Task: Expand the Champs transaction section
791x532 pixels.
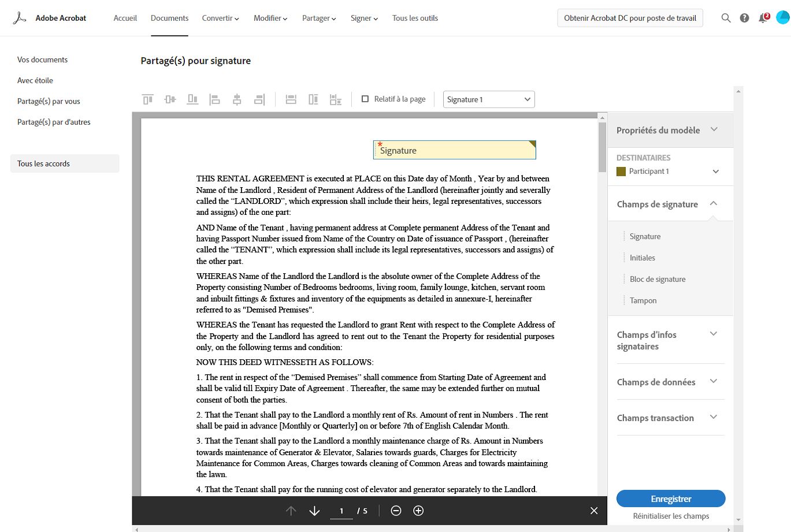Action: tap(670, 418)
